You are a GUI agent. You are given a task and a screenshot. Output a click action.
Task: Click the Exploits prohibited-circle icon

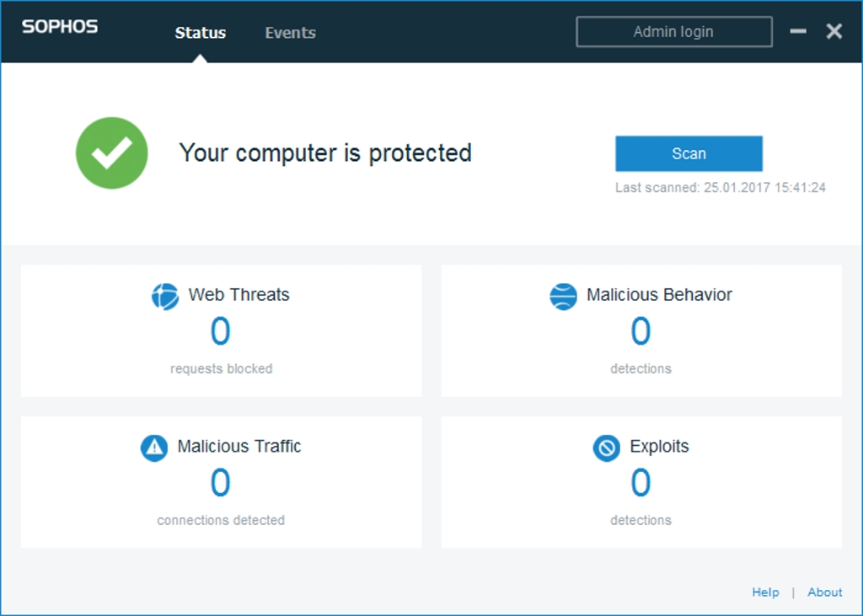coord(607,447)
